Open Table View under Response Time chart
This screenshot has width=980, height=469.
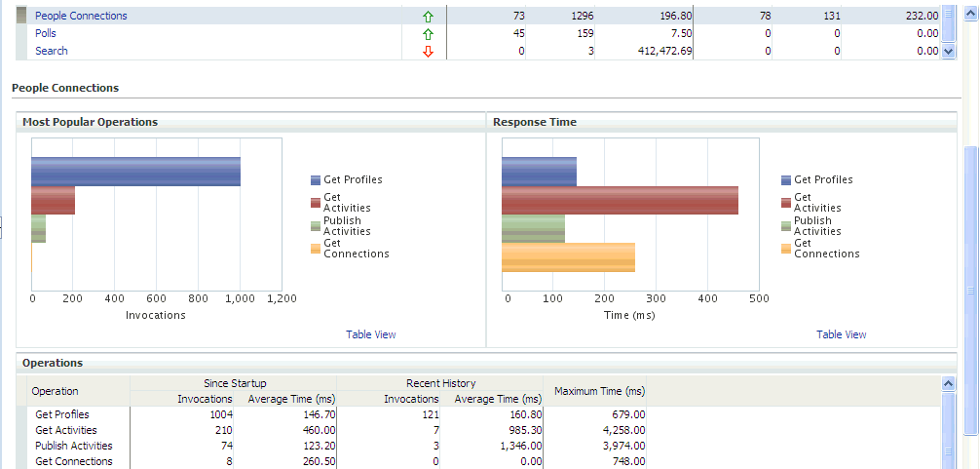842,334
